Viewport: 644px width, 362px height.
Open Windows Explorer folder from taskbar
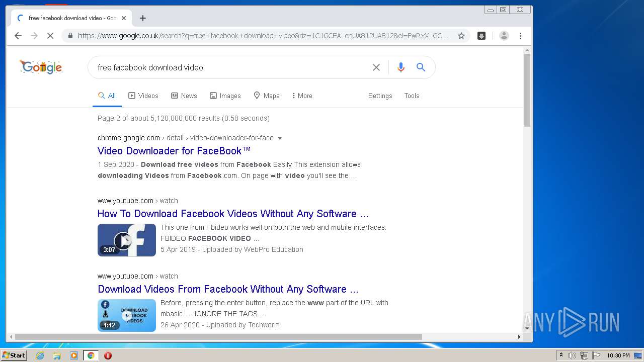pos(57,355)
